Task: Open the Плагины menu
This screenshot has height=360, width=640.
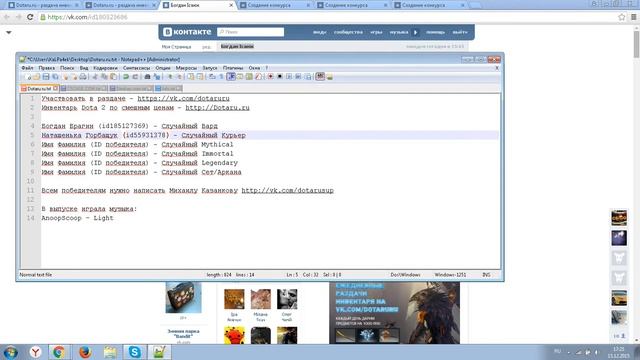Action: pyautogui.click(x=233, y=68)
